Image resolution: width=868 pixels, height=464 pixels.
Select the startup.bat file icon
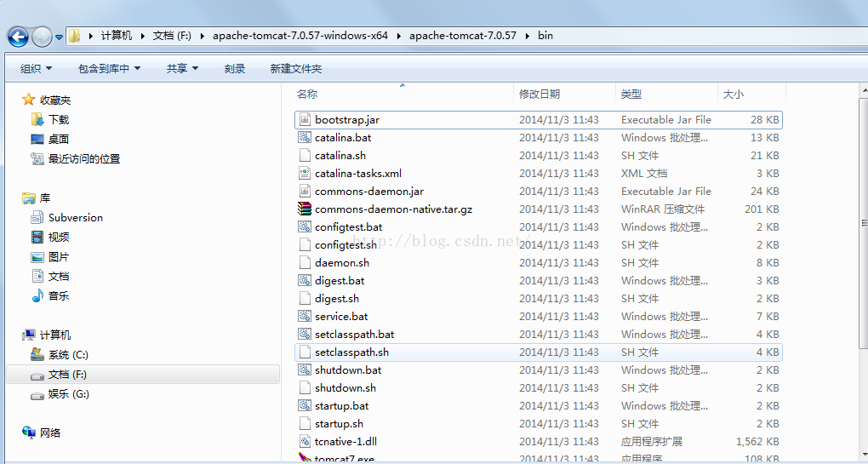pyautogui.click(x=305, y=405)
